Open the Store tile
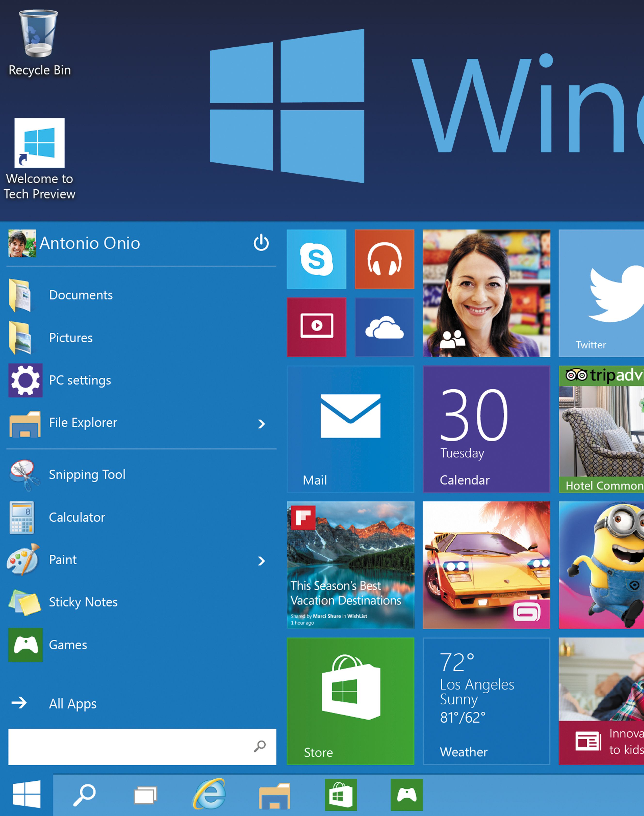644x816 pixels. click(x=350, y=701)
